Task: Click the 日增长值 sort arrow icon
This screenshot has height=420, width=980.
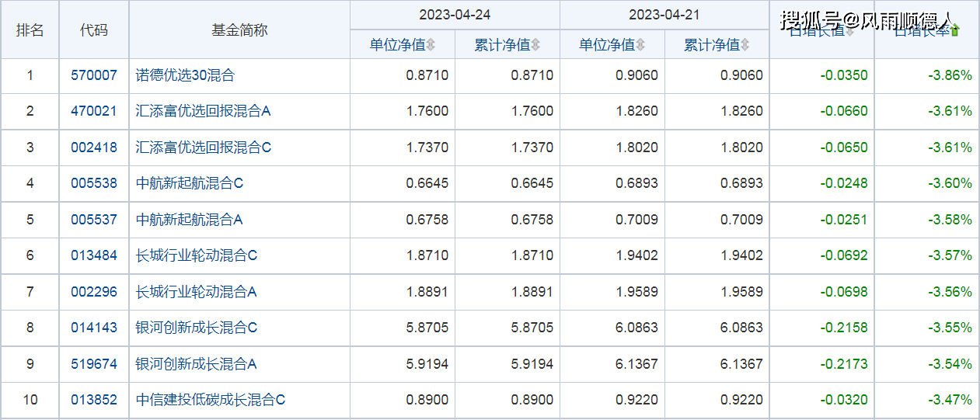Action: 849,31
